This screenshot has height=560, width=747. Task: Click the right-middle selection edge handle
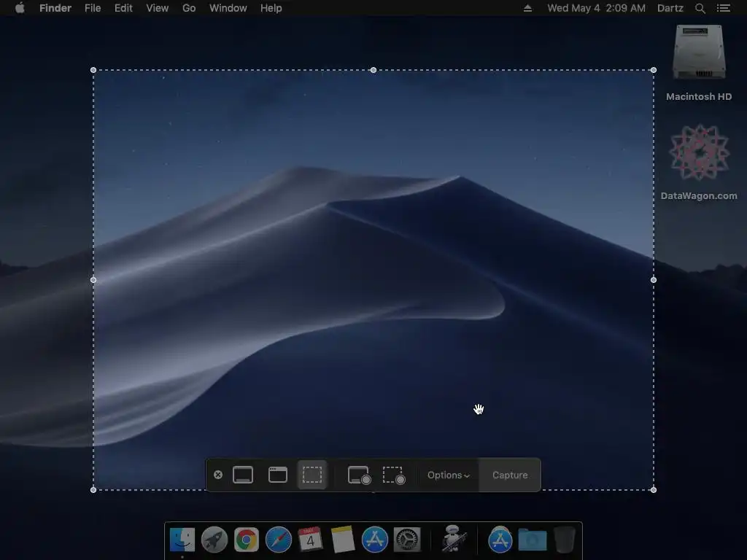click(x=654, y=280)
